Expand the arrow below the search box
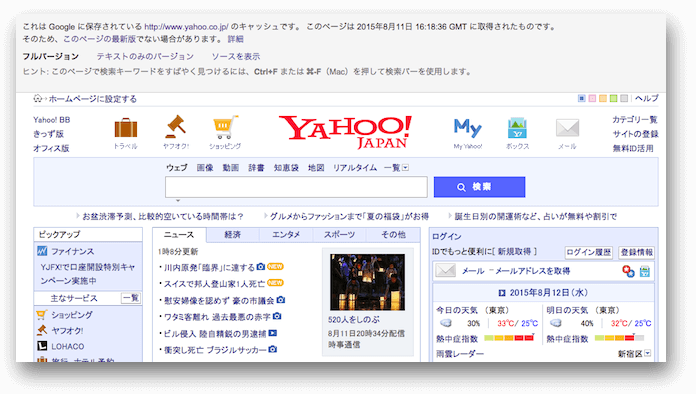This screenshot has height=394, width=696. tap(178, 201)
